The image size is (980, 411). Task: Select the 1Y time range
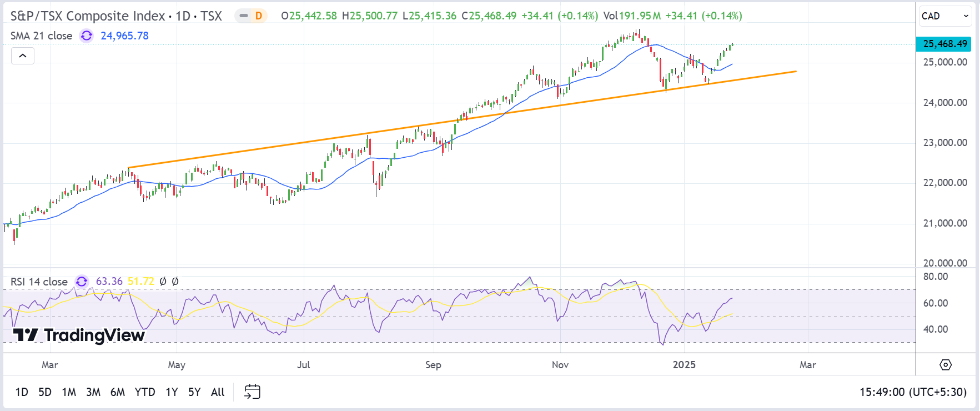172,392
